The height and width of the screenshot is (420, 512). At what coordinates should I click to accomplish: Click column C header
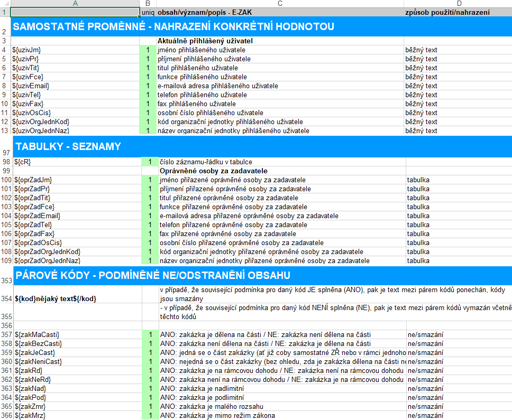click(279, 3)
